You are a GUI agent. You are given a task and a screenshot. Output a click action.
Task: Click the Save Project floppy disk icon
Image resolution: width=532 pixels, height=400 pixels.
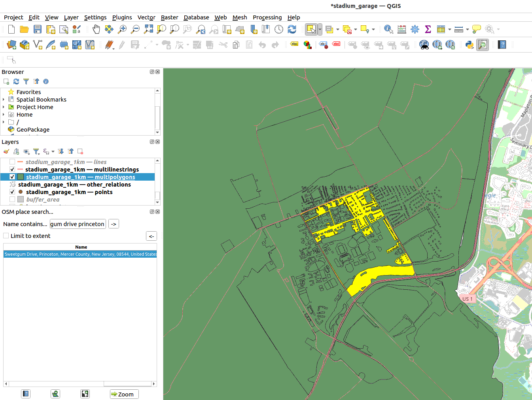click(38, 29)
